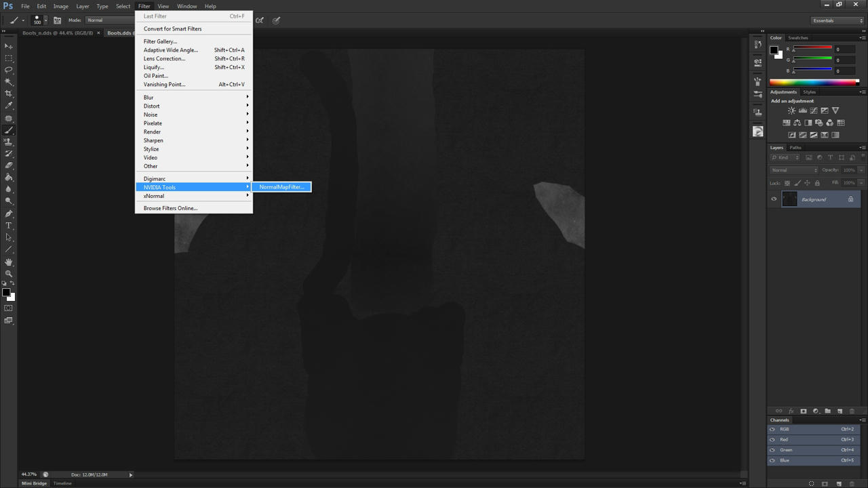
Task: Switch to the Paths tab
Action: 795,148
